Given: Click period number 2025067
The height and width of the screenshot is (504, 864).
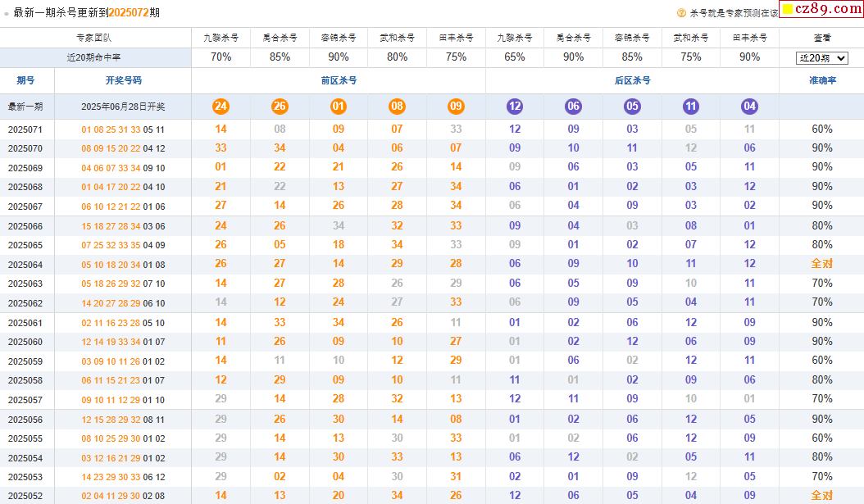Looking at the screenshot, I should tap(25, 207).
